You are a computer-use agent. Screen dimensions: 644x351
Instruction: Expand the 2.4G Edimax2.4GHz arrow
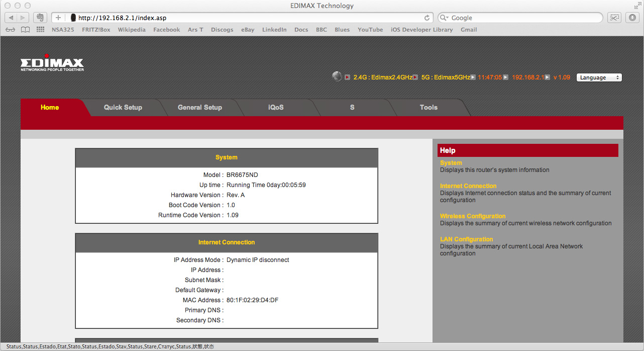point(415,77)
